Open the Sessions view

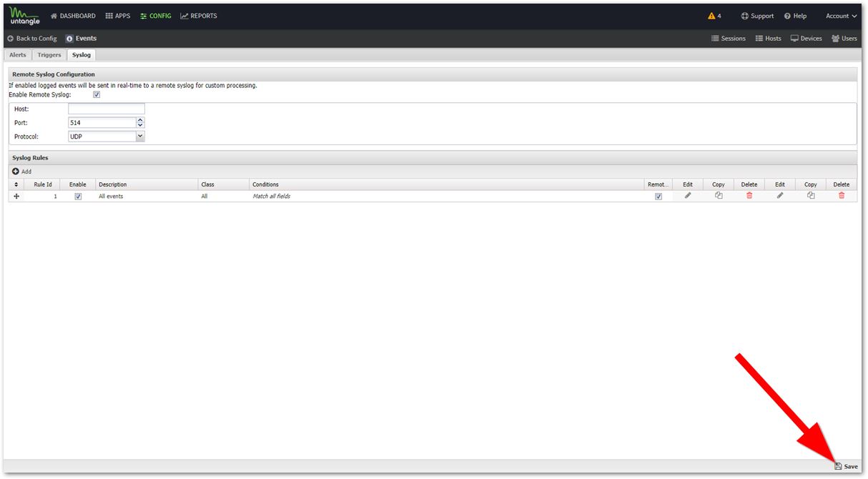pyautogui.click(x=728, y=39)
